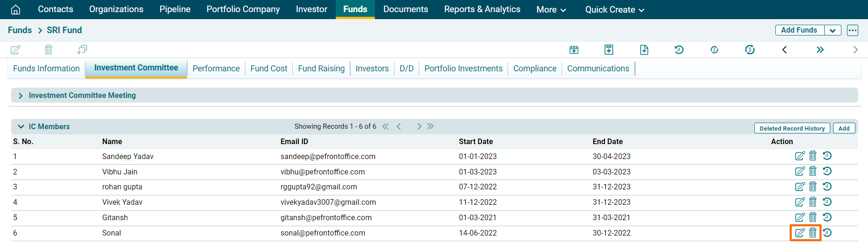Viewport: 868px width, 250px height.
Task: Open the Add Funds dropdown arrow
Action: coord(833,30)
